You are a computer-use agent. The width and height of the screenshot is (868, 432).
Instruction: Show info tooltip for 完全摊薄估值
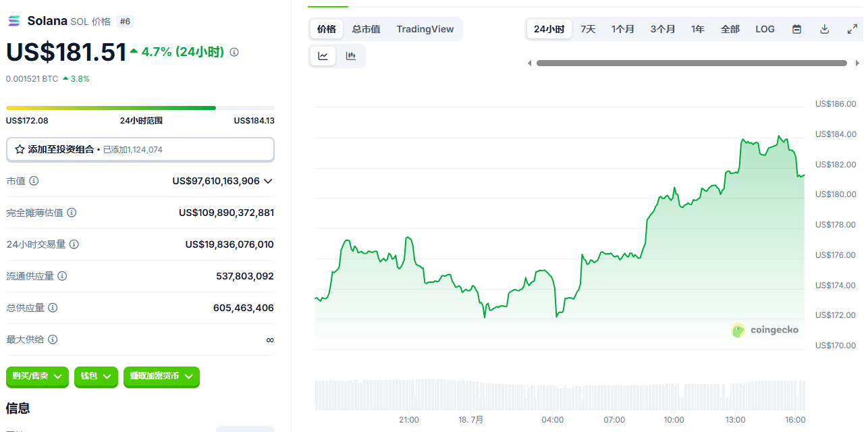click(x=72, y=213)
